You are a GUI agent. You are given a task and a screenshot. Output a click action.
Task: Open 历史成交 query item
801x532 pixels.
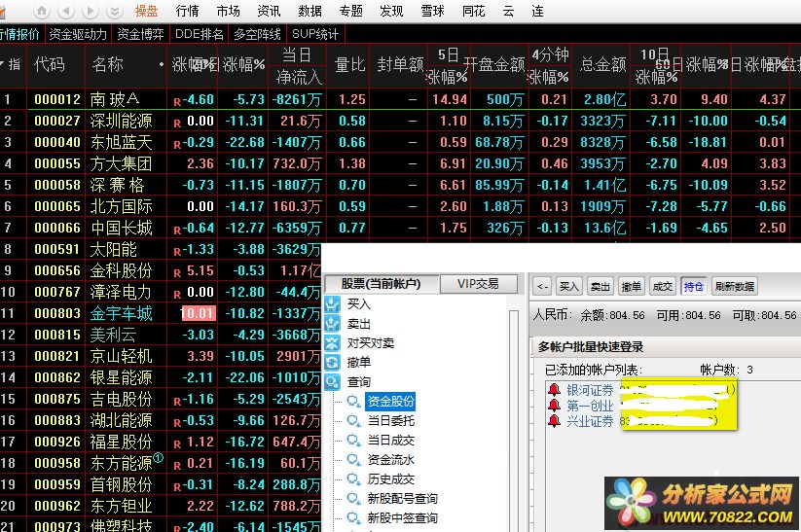(x=391, y=479)
